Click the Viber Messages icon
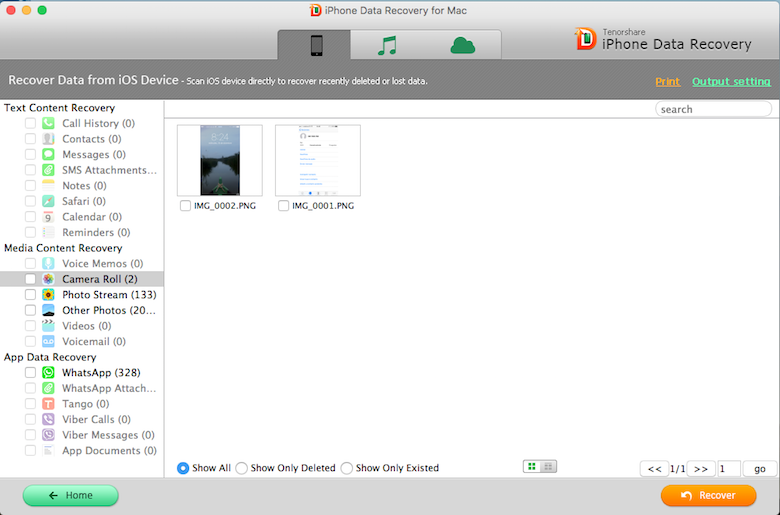This screenshot has width=780, height=515. pos(48,434)
